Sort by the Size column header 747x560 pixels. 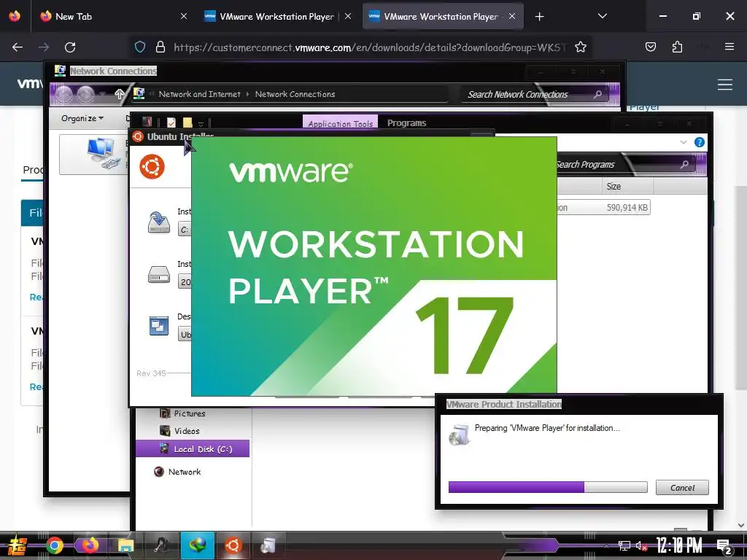pyautogui.click(x=627, y=186)
